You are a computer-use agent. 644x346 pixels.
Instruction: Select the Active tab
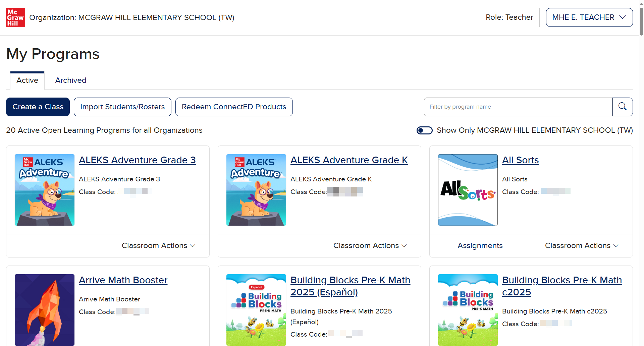click(x=28, y=80)
